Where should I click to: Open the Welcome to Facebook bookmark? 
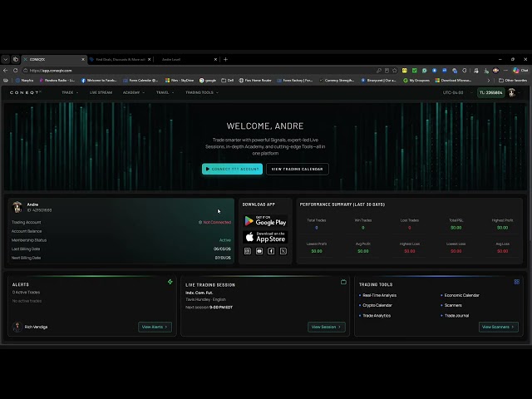pos(99,81)
